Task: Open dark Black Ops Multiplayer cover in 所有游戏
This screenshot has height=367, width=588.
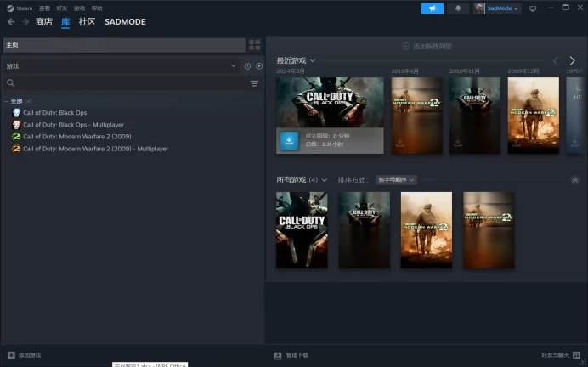Action: pyautogui.click(x=365, y=230)
